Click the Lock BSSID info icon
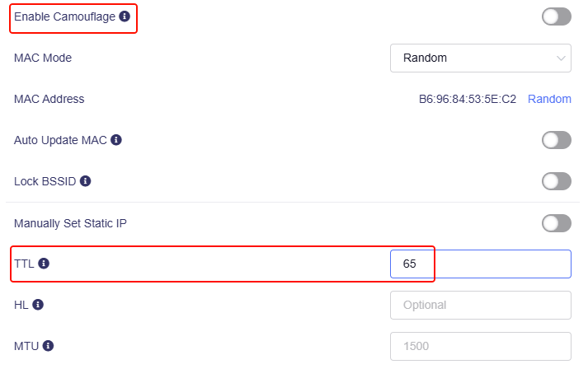The image size is (588, 383). coord(85,181)
